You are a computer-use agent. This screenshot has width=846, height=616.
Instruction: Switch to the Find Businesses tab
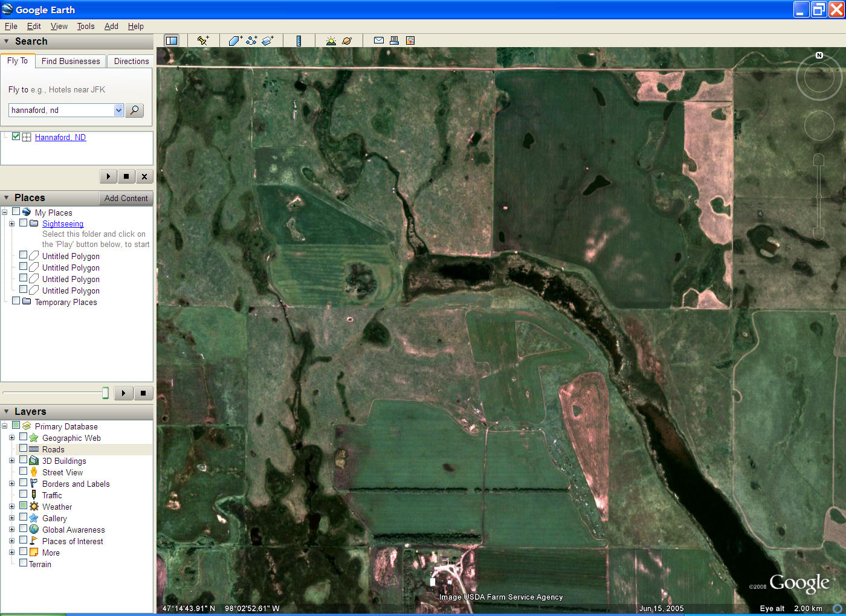[x=71, y=61]
